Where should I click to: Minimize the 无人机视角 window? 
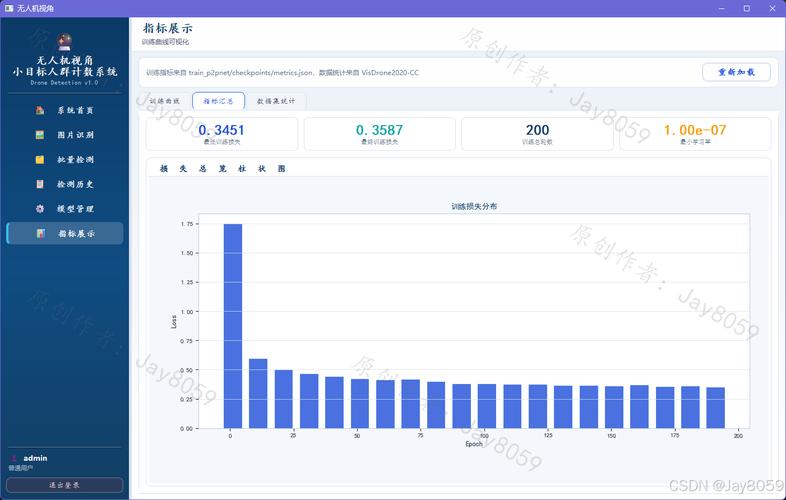[721, 9]
